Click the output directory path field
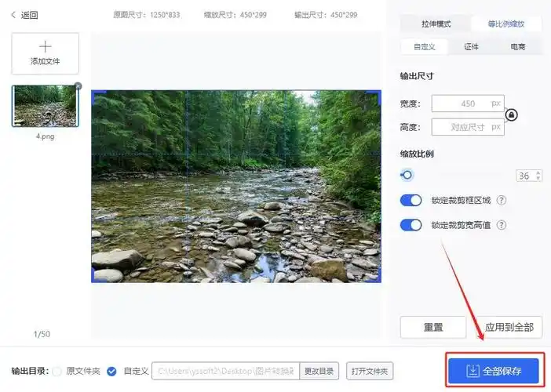Image resolution: width=551 pixels, height=392 pixels. pyautogui.click(x=225, y=371)
